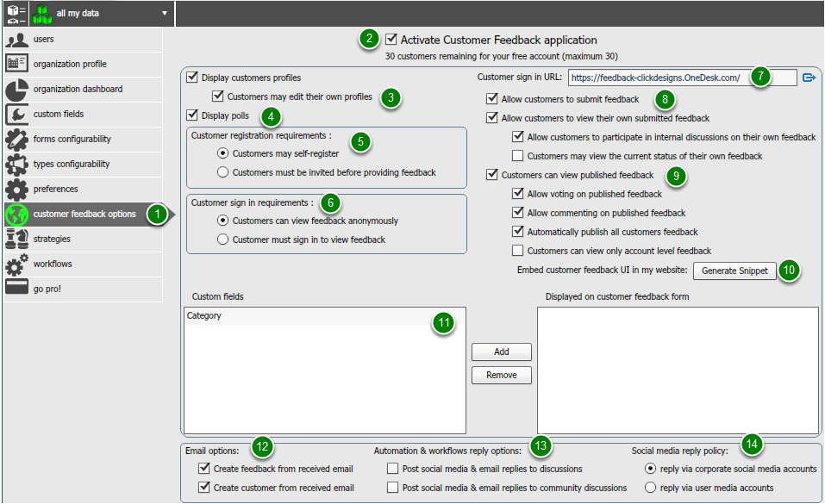Click the Displayed on customer feedback form list
Image resolution: width=825 pixels, height=504 pixels.
click(x=678, y=370)
